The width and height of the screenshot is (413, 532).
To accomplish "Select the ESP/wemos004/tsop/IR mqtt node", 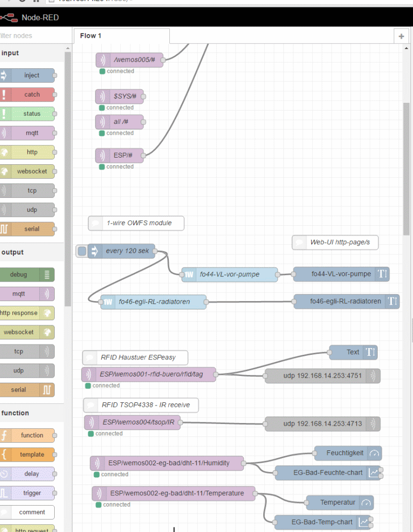I will [x=133, y=423].
